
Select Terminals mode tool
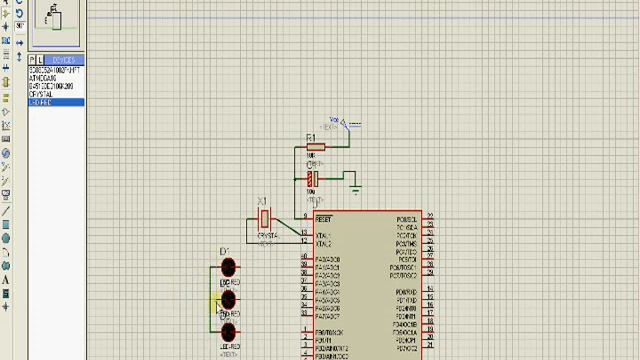[x=6, y=98]
